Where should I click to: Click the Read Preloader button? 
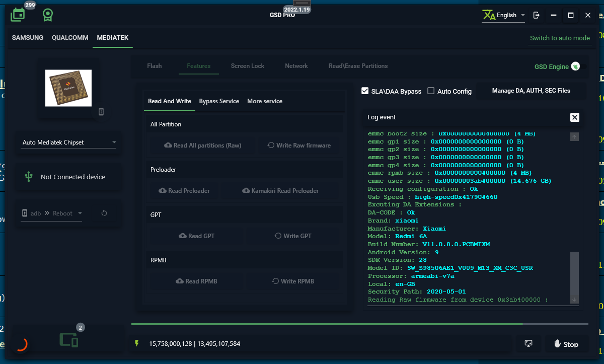[184, 191]
